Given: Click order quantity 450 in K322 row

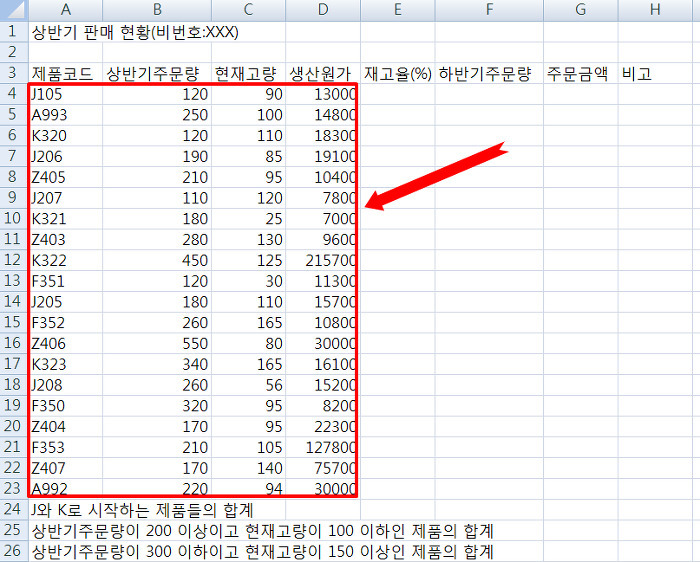Looking at the screenshot, I should pyautogui.click(x=157, y=260).
